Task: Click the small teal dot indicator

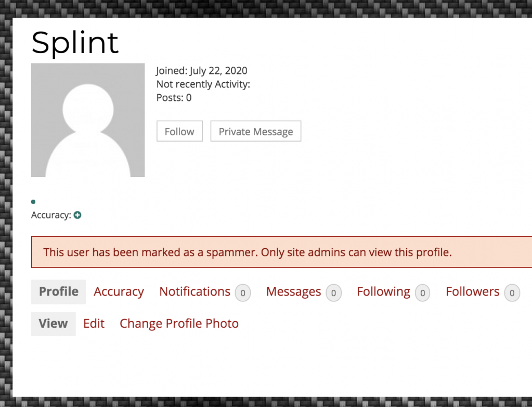Action: [x=33, y=202]
